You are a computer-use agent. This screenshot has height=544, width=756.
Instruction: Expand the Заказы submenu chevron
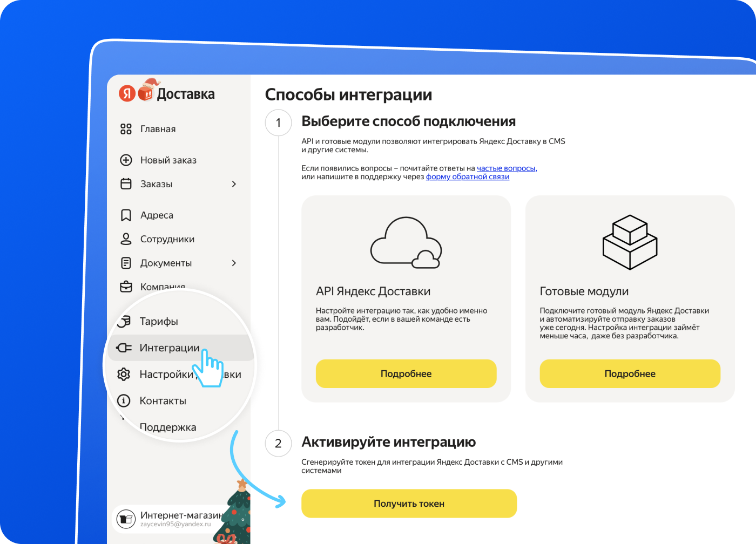[234, 184]
